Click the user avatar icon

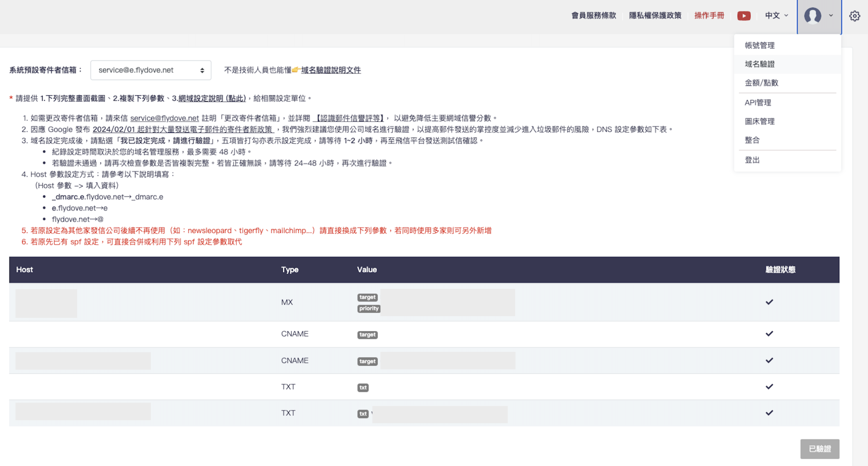coord(812,16)
